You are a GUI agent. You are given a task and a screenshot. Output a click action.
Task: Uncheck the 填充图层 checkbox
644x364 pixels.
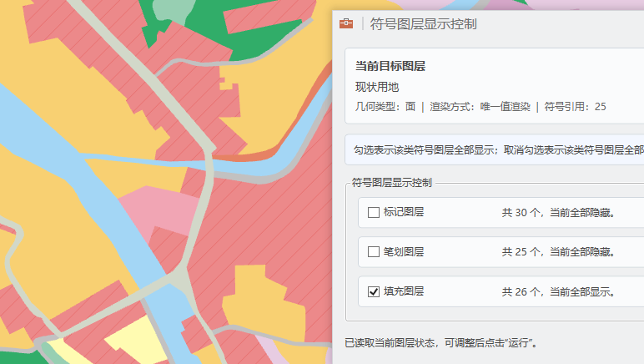pyautogui.click(x=374, y=292)
